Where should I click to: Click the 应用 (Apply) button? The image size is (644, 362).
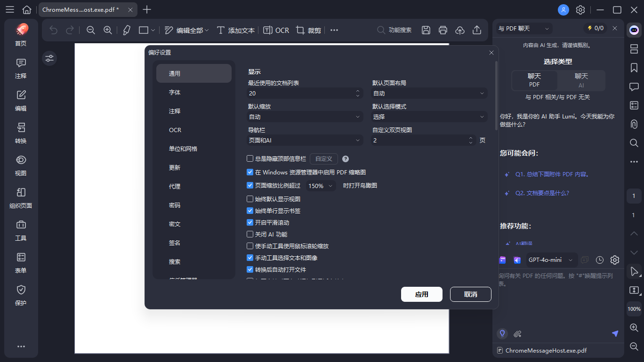tap(422, 294)
